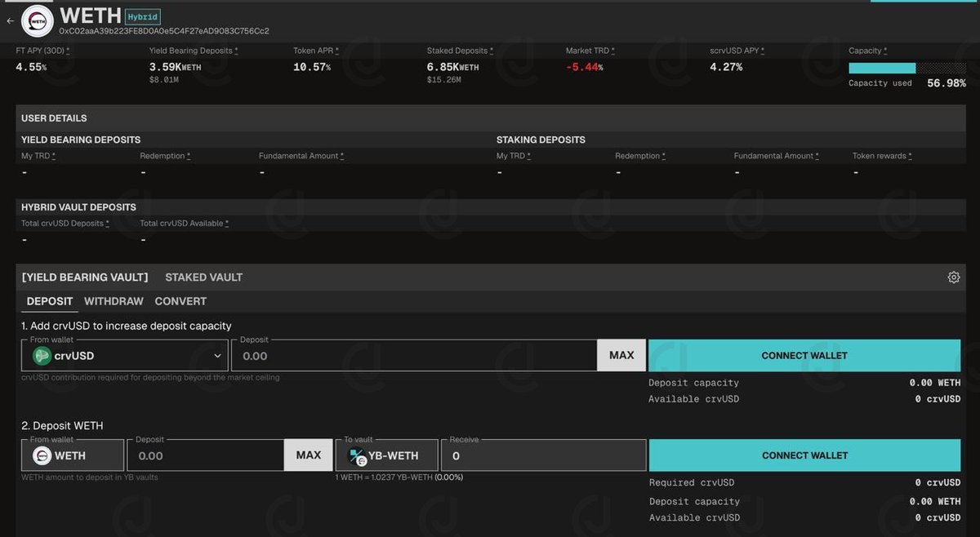Click info asterisk beside FT APY (30D)
Image resolution: width=980 pixels, height=537 pixels.
(x=68, y=51)
